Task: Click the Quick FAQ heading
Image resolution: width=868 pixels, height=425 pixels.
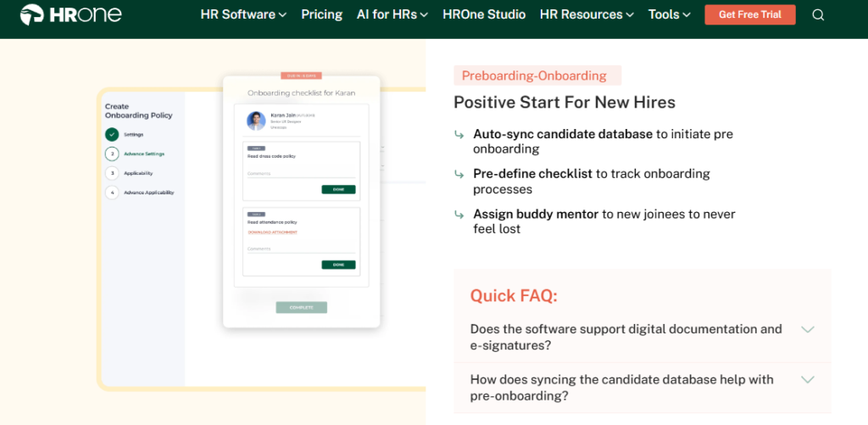Action: pyautogui.click(x=514, y=296)
